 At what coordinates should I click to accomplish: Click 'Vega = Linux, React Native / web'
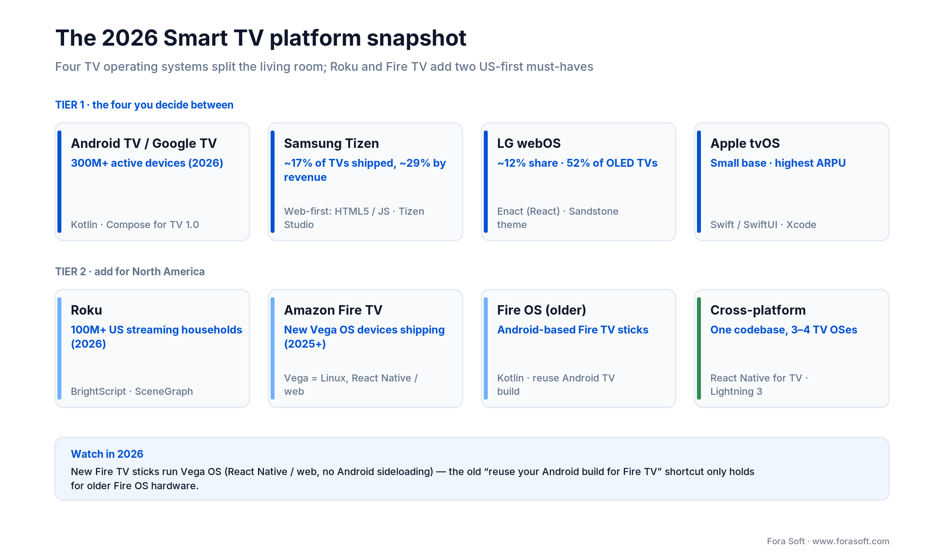pos(351,385)
